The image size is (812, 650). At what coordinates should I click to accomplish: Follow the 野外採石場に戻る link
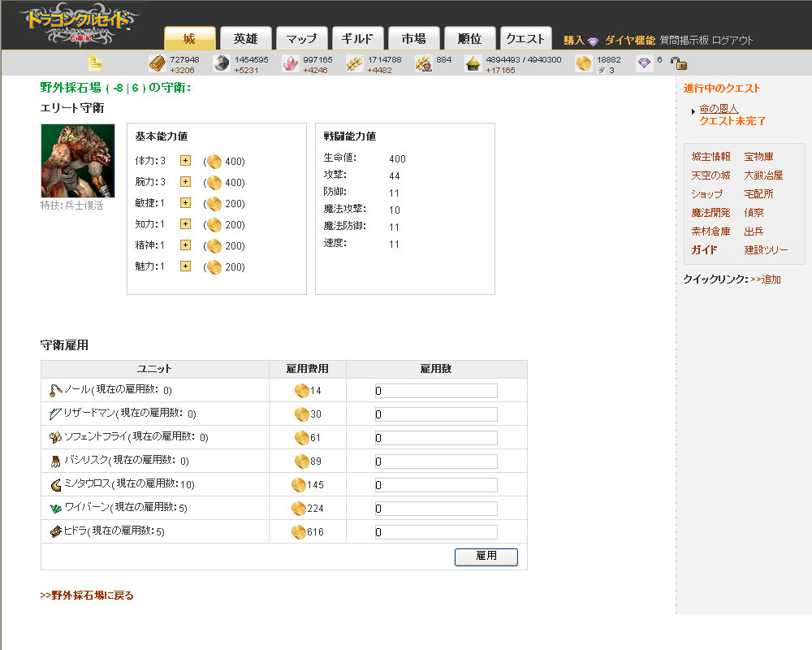87,596
